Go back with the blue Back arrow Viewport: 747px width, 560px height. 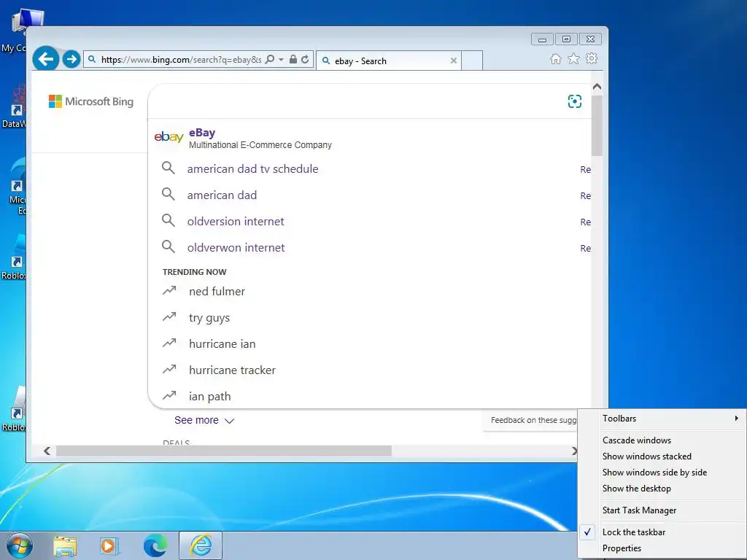pyautogui.click(x=46, y=59)
